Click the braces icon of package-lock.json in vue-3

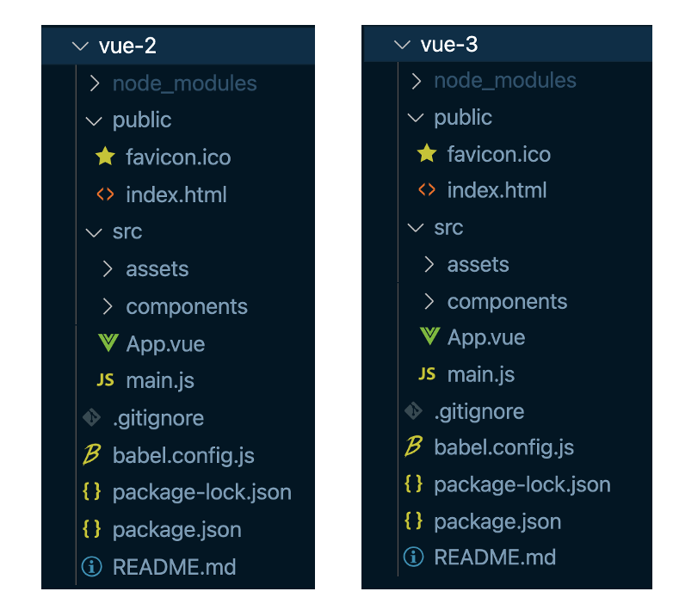tap(413, 484)
